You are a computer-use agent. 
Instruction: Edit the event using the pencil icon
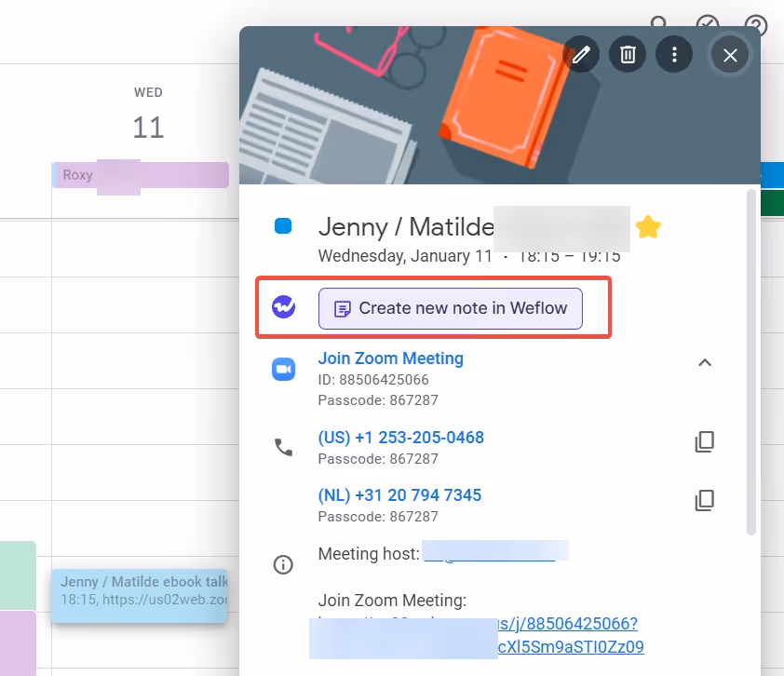click(x=581, y=54)
